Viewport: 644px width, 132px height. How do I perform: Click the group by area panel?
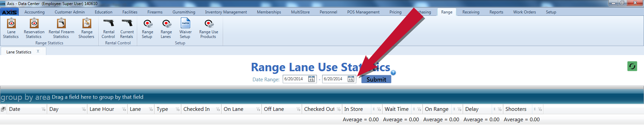(322, 97)
